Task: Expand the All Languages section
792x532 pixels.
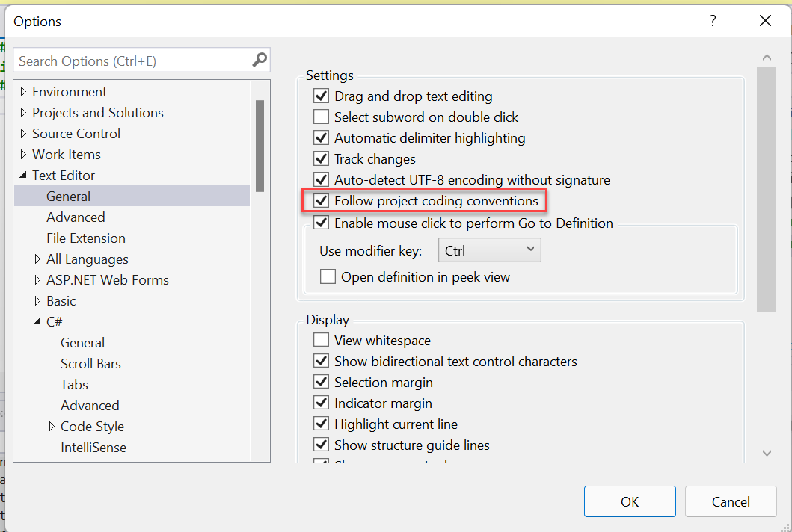Action: click(37, 259)
